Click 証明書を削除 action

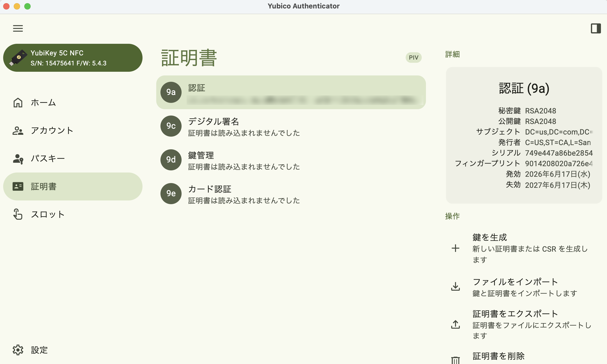tap(524, 356)
